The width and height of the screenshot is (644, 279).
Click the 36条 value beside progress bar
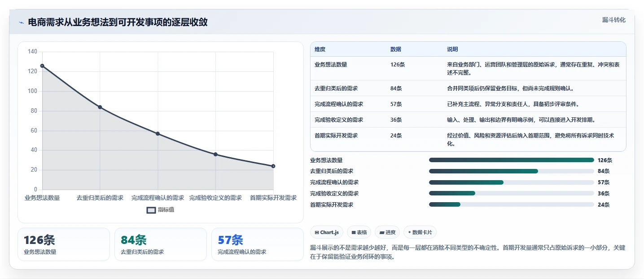pyautogui.click(x=604, y=193)
